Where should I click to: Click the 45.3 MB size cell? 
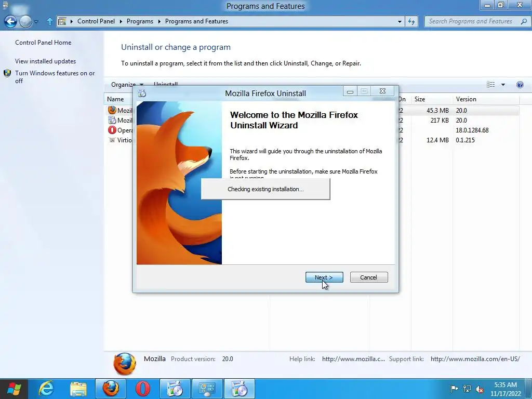[437, 111]
